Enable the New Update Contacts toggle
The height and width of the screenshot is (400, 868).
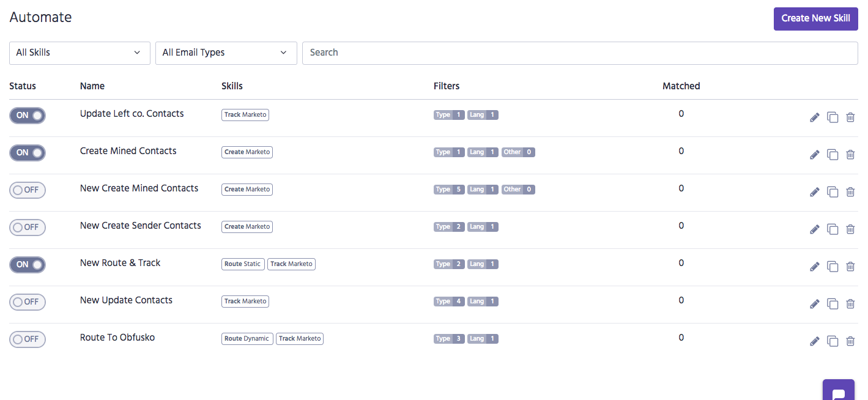pos(28,302)
